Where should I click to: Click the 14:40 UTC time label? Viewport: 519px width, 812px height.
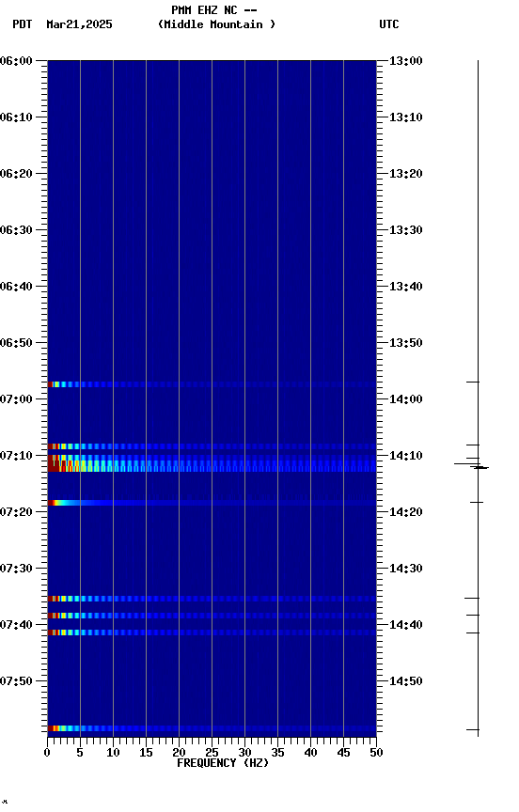coord(406,625)
